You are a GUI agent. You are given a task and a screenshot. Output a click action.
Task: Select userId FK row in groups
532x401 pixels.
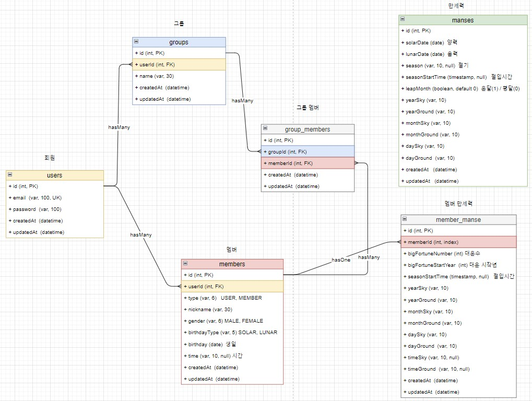[179, 64]
